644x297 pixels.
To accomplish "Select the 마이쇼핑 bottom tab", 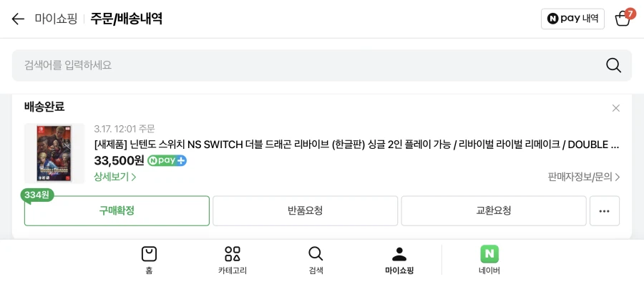I will (x=399, y=260).
